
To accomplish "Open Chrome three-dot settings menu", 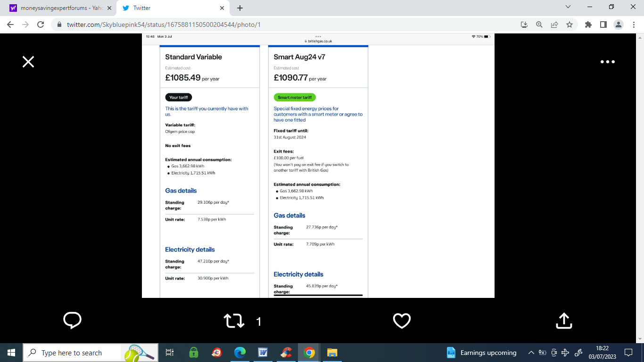I will pyautogui.click(x=633, y=25).
